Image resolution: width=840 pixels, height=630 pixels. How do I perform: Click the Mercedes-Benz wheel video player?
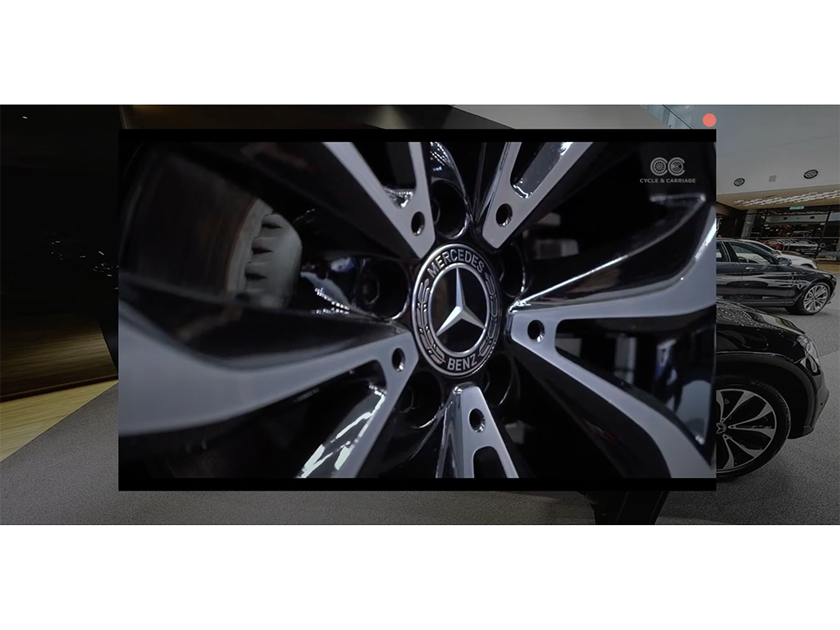[x=417, y=309]
